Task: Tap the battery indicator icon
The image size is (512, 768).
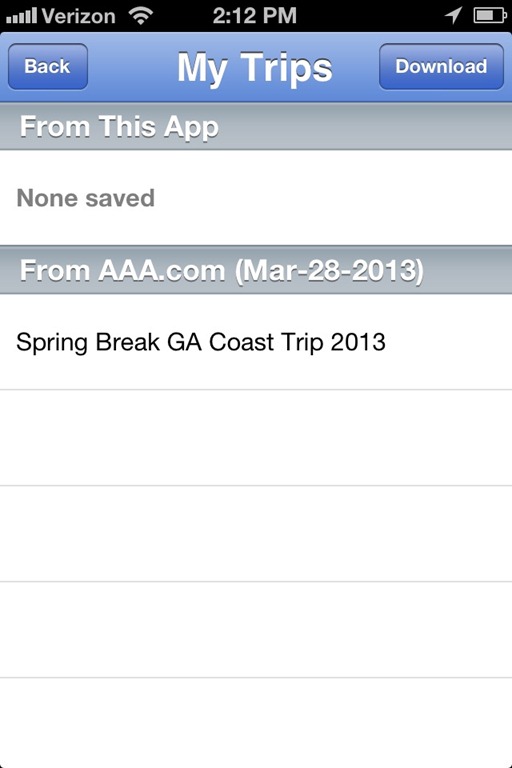Action: (489, 16)
